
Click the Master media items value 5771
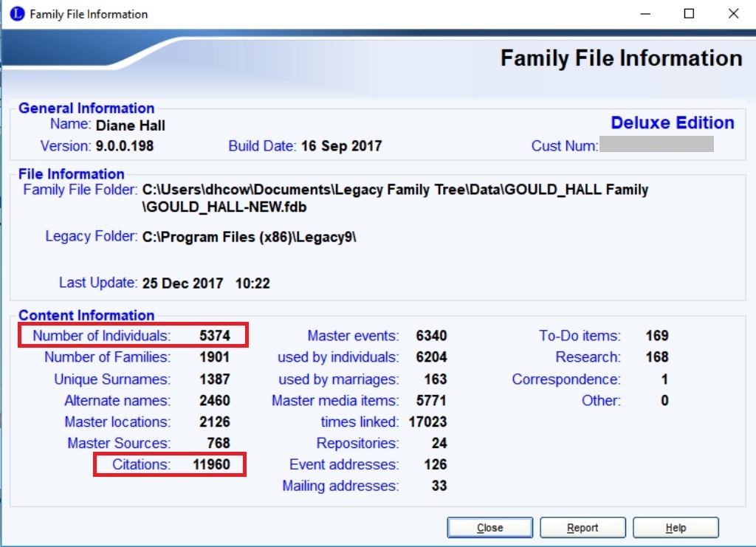[431, 401]
